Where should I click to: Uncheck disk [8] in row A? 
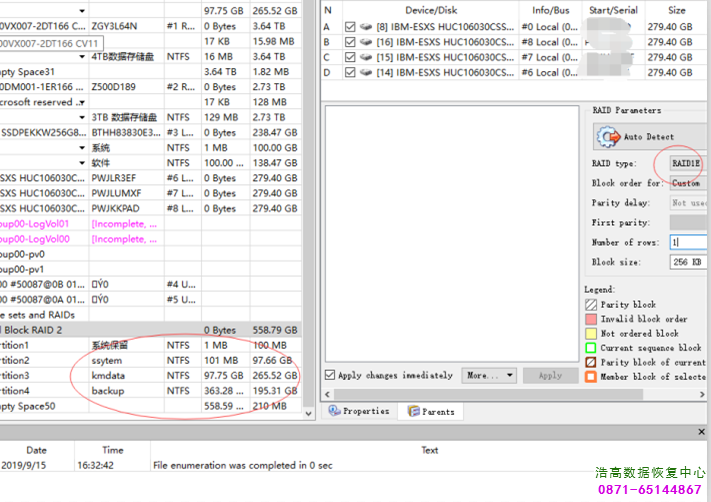point(350,27)
